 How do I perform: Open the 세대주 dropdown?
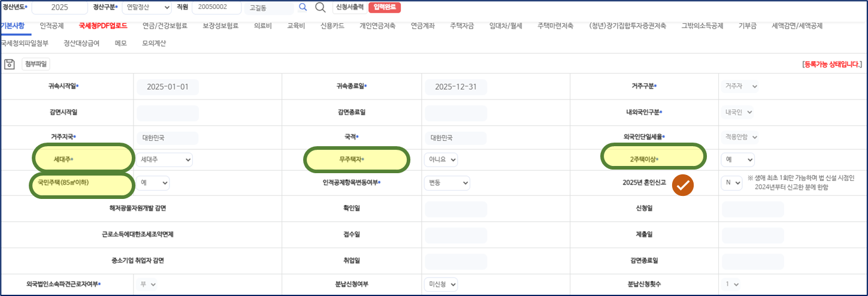tap(165, 160)
